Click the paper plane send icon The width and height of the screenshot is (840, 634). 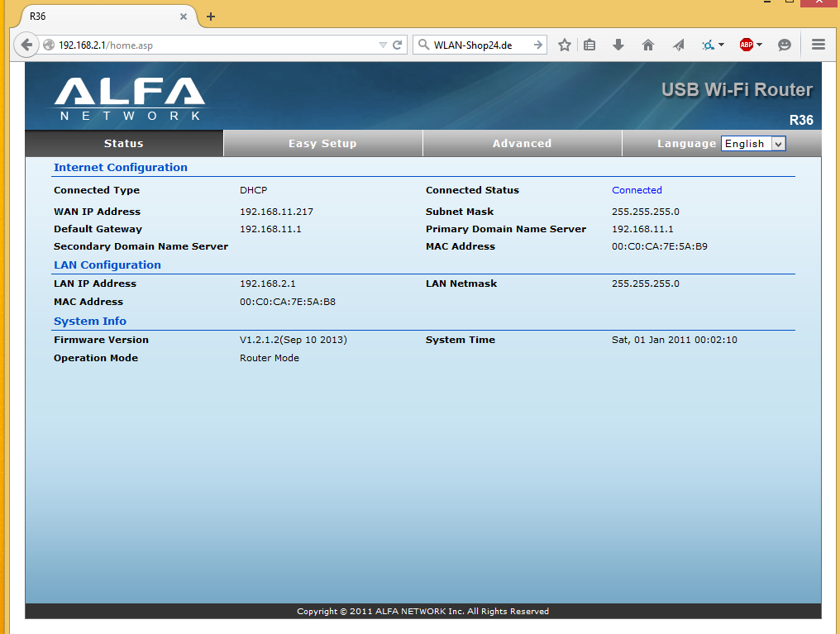pos(678,45)
